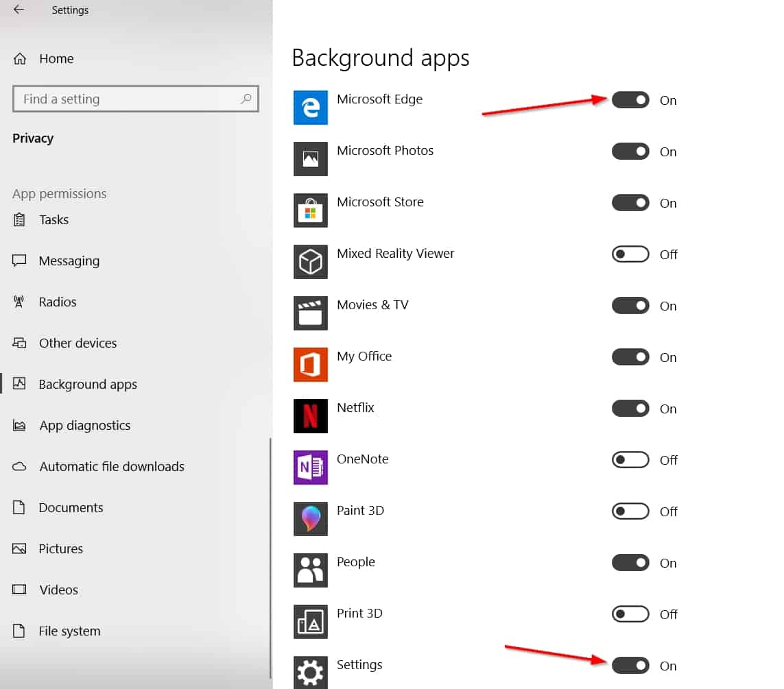784x689 pixels.
Task: Click the Paint 3D app icon
Action: [x=311, y=519]
